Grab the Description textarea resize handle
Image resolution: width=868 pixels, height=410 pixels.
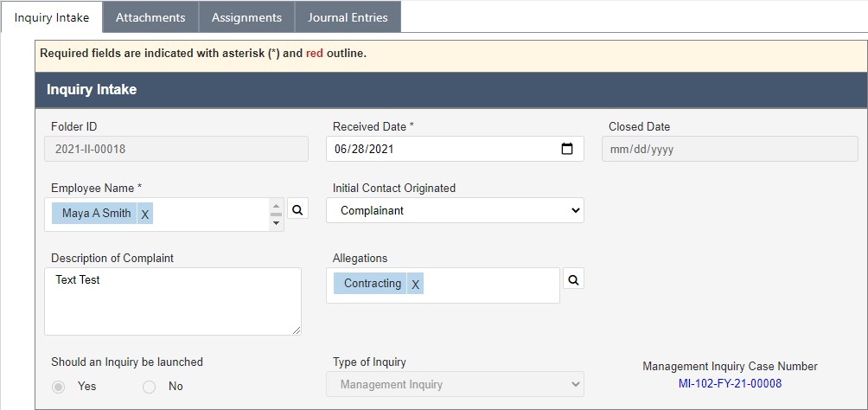pyautogui.click(x=297, y=330)
